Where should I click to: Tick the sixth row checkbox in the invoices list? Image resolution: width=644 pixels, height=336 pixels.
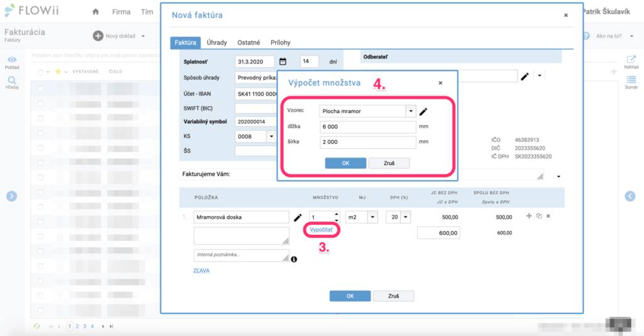(40, 163)
